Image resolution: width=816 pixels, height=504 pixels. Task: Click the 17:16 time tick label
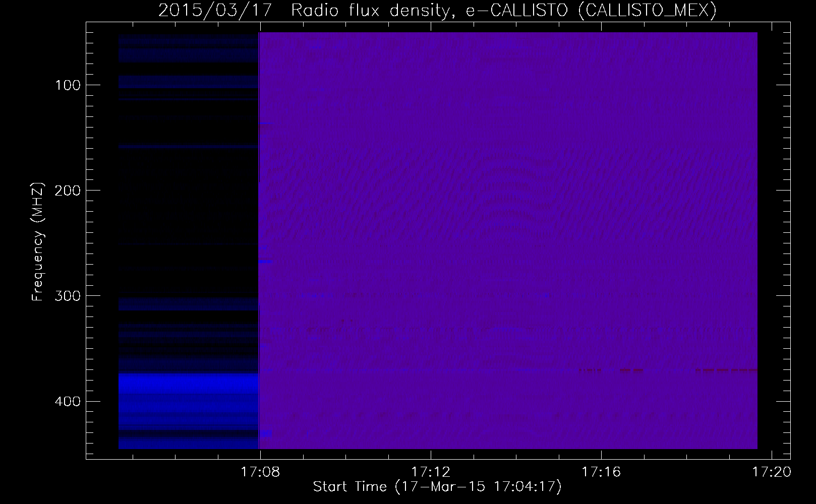[x=601, y=472]
